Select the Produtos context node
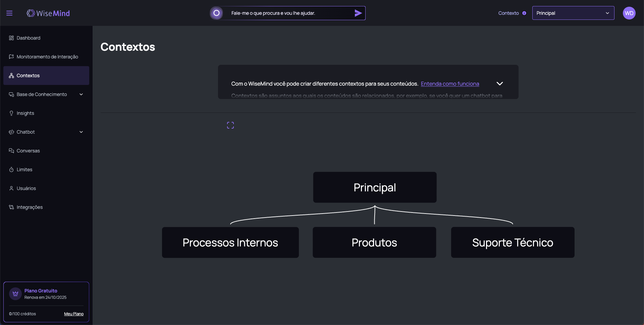Screen dimensions: 644x325 tap(374, 242)
